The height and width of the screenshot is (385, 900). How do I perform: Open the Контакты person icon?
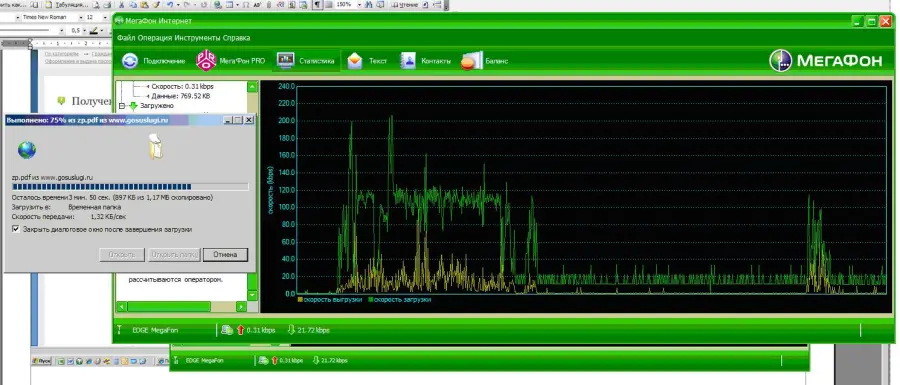(x=408, y=61)
